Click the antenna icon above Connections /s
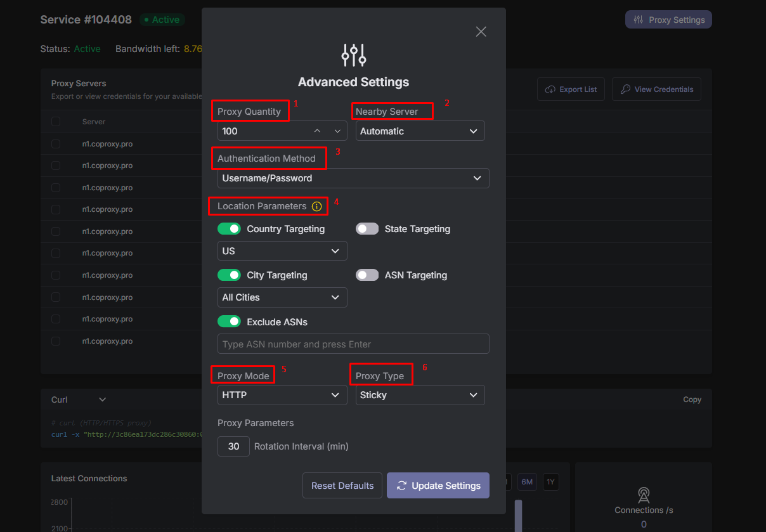This screenshot has width=766, height=532. [644, 495]
